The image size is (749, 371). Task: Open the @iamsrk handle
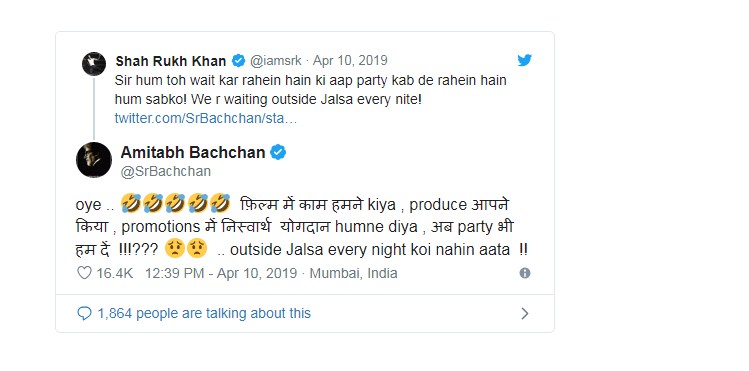pyautogui.click(x=276, y=61)
